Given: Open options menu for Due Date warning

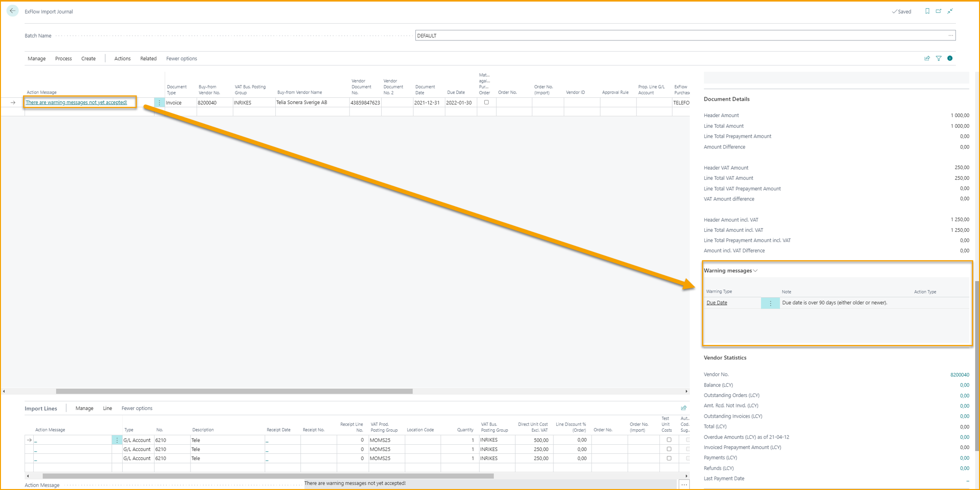Looking at the screenshot, I should point(770,303).
